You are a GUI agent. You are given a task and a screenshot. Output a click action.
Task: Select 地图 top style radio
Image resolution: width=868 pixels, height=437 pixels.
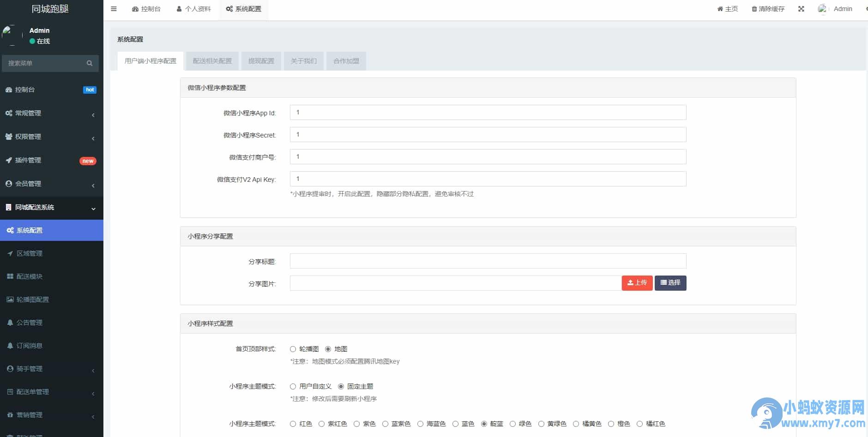328,349
